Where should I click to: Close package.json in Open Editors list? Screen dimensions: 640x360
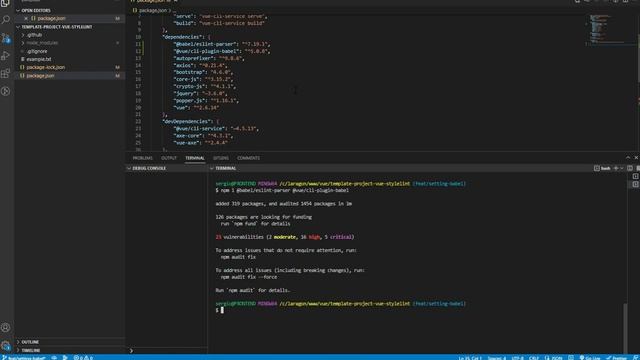26,18
